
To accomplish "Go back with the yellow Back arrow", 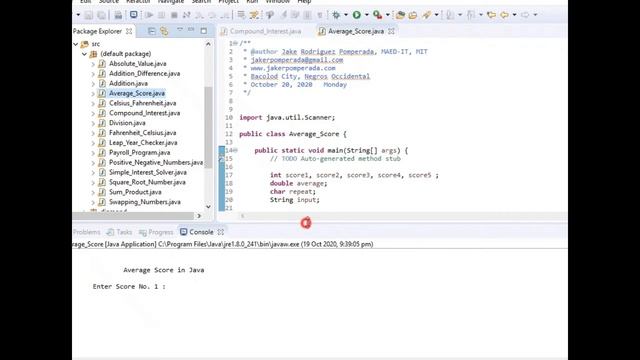I will tap(504, 15).
